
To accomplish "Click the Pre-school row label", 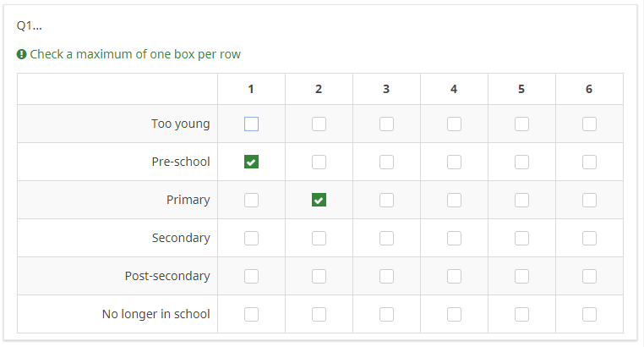I will 180,162.
